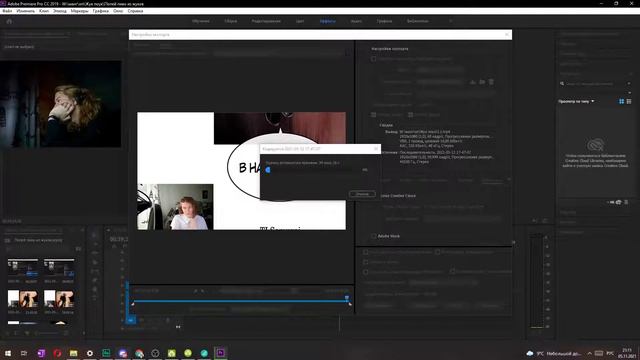Close the export settings dialog
Image resolution: width=640 pixels, height=360 pixels.
507,35
